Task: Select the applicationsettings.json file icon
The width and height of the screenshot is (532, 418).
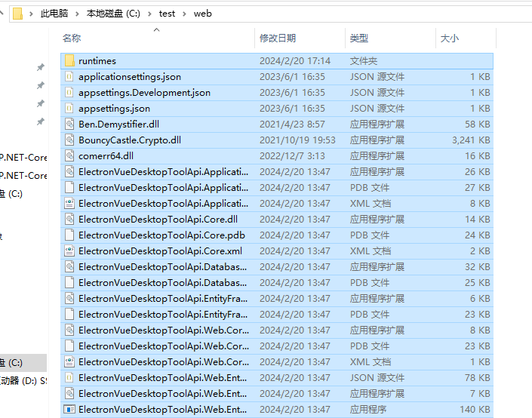Action: click(x=69, y=77)
